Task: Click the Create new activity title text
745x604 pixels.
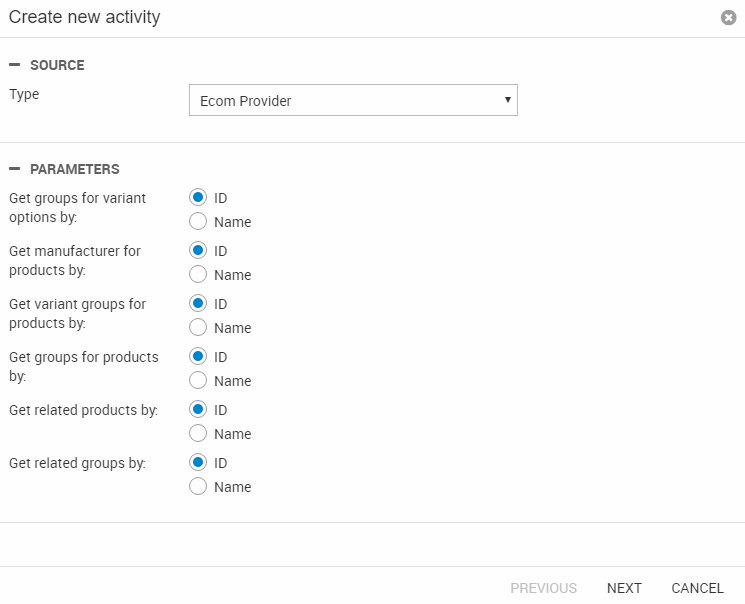Action: [x=84, y=18]
